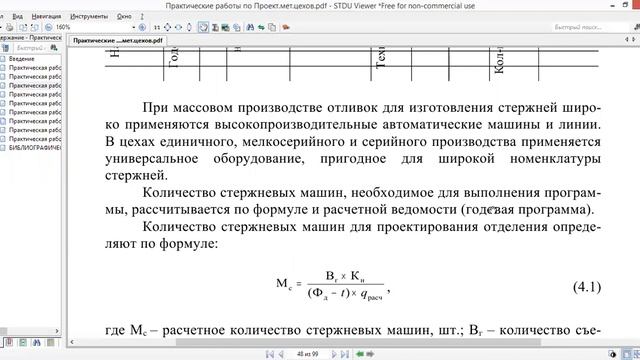The image size is (640, 360).
Task: Select the БИБЛИОГРАФИЧЕСКИЙ bookmark
Action: pyautogui.click(x=35, y=148)
